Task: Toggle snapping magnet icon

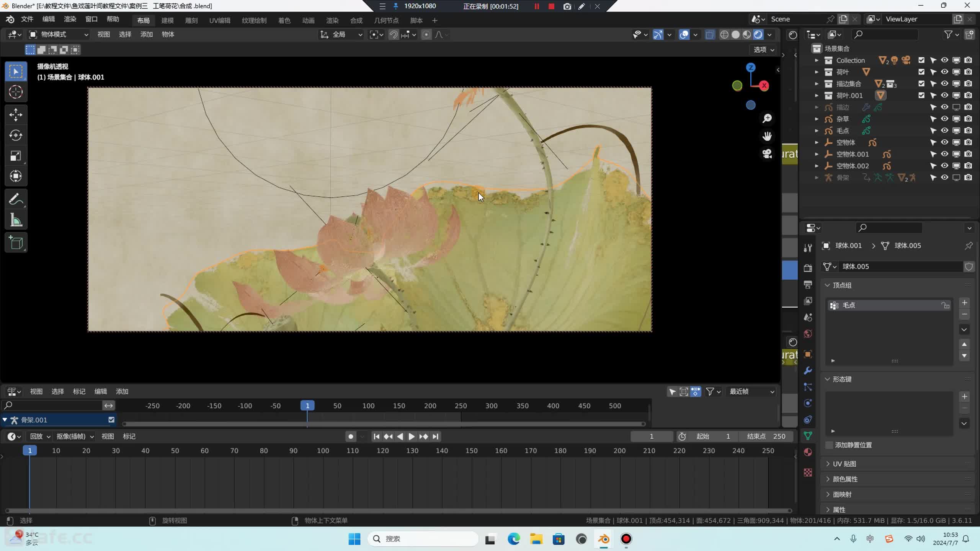Action: [393, 34]
